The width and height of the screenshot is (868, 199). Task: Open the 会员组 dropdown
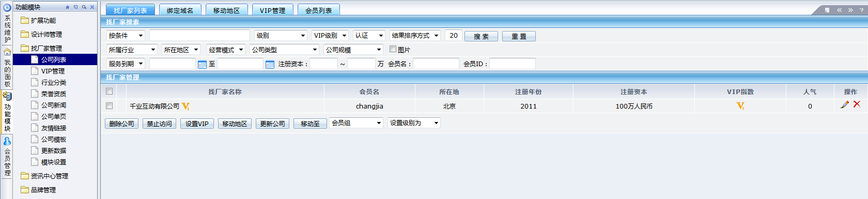pyautogui.click(x=356, y=123)
